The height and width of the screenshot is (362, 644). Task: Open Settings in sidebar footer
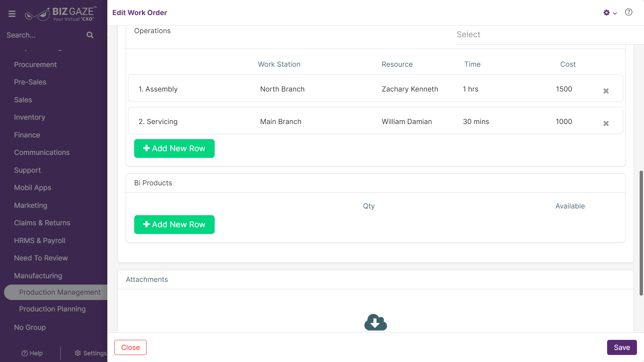(91, 353)
